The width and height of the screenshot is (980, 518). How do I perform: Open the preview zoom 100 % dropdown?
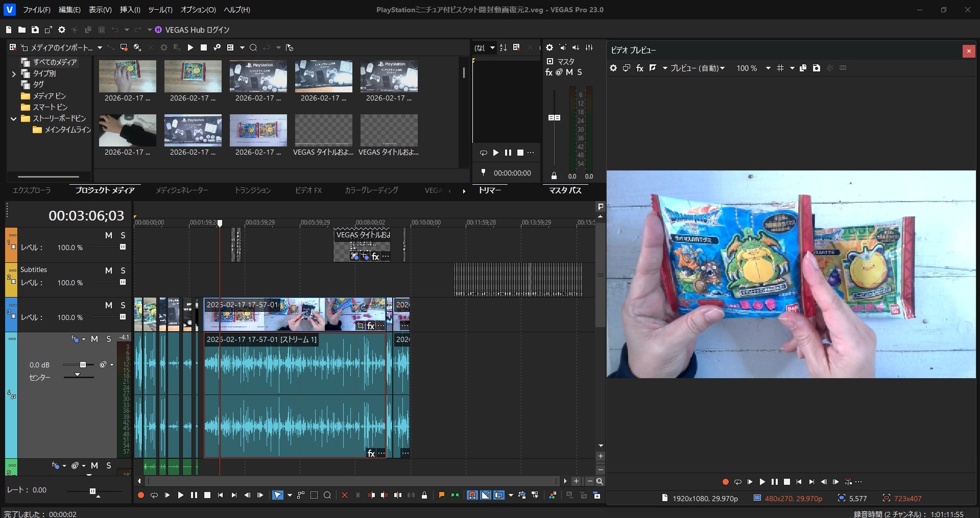tap(768, 68)
